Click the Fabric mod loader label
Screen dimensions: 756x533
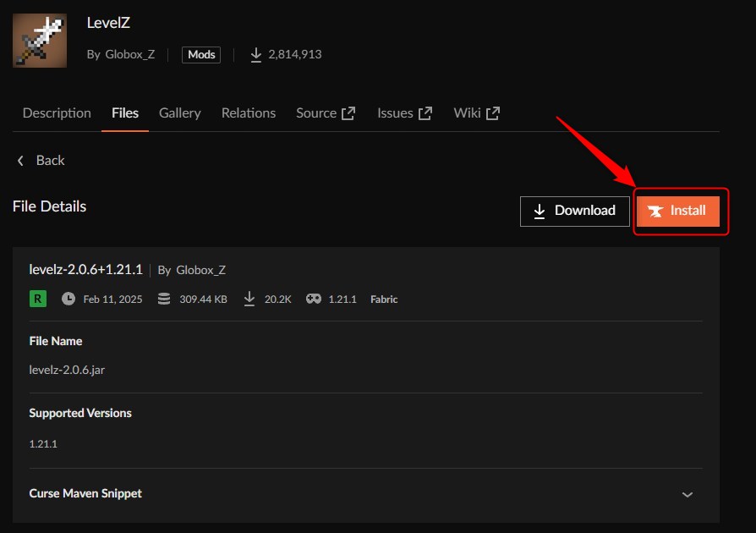point(384,299)
